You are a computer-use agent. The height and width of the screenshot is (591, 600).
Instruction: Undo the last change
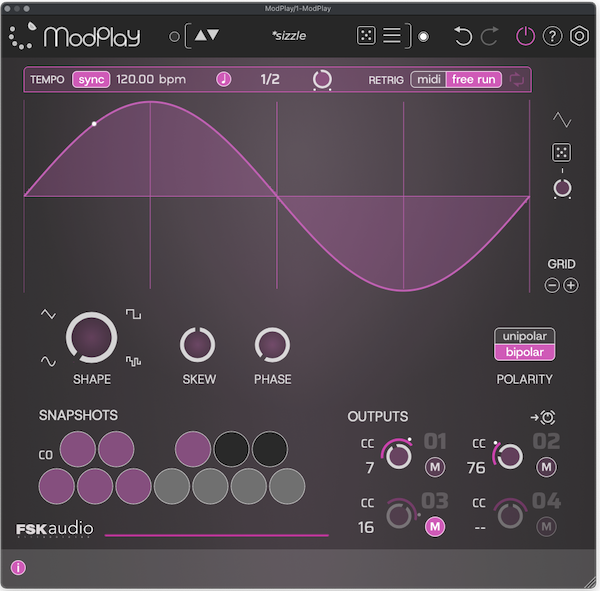(463, 36)
